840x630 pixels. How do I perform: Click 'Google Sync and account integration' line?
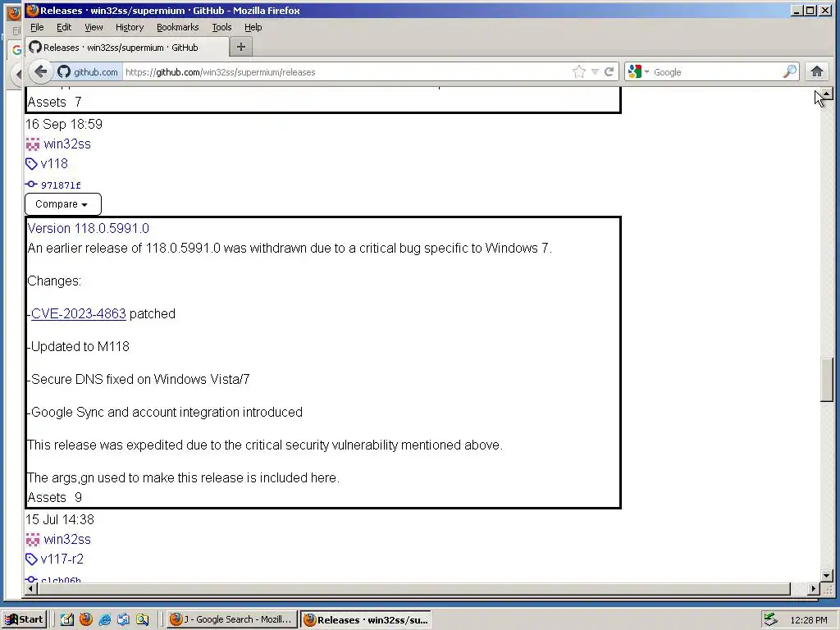coord(165,412)
